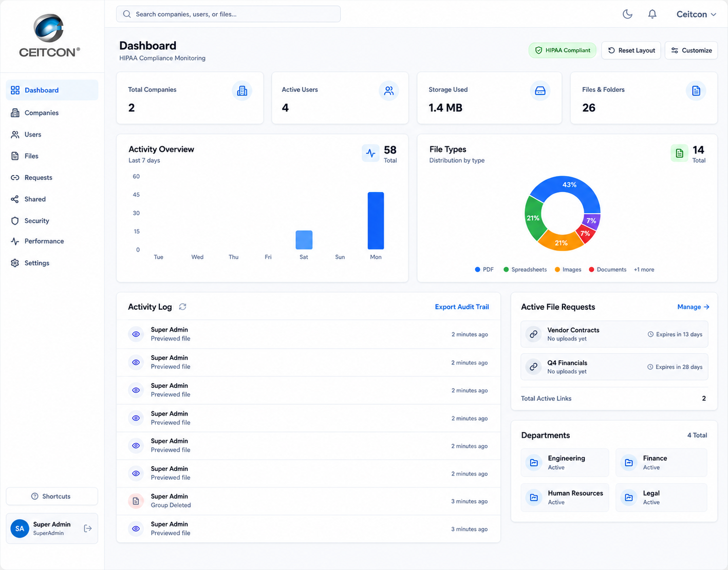Log out using the icon beside Super Admin

click(x=88, y=528)
